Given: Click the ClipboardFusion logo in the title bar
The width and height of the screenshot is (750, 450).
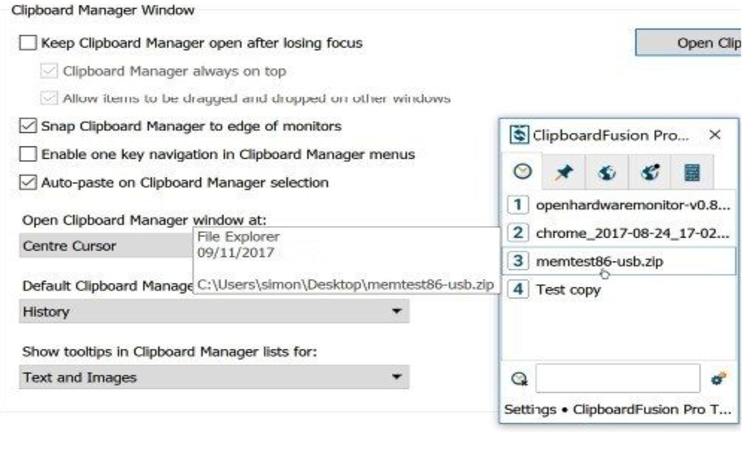Looking at the screenshot, I should (x=519, y=135).
